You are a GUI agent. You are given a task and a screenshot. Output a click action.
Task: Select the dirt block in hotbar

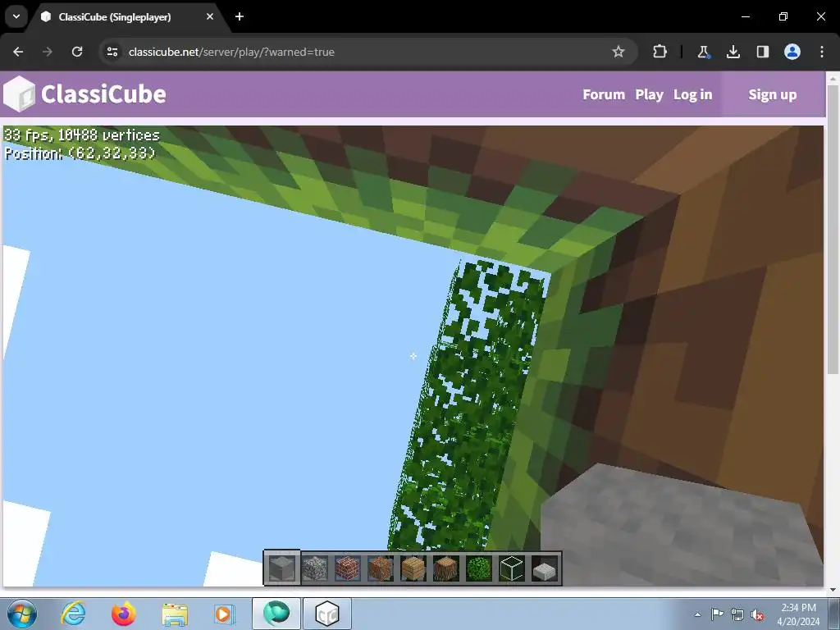381,568
